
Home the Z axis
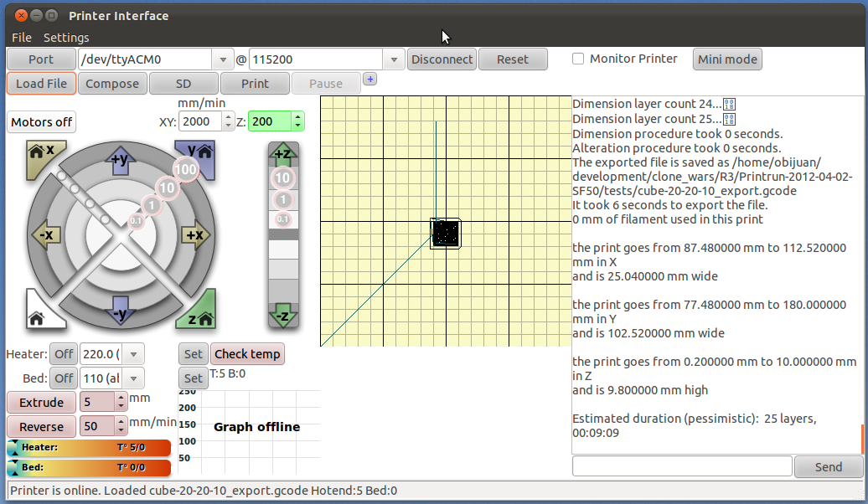click(x=198, y=314)
